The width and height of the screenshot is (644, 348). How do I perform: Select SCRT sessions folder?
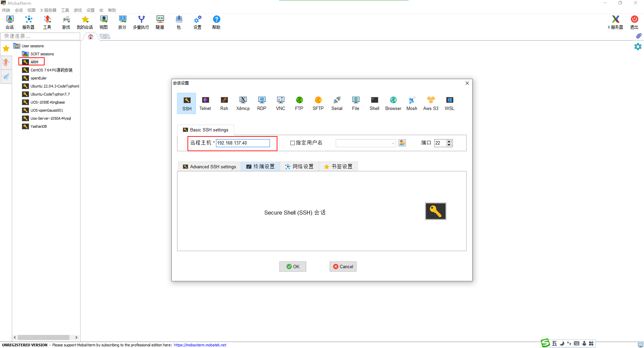click(38, 54)
